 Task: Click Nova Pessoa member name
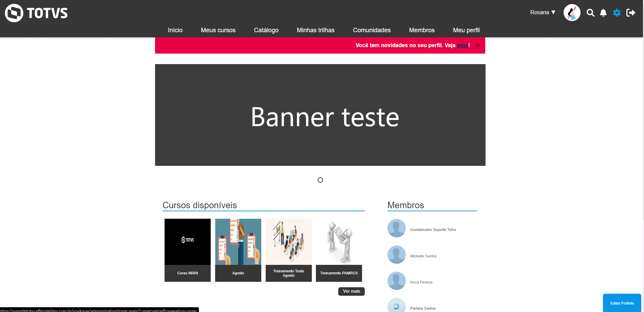421,282
